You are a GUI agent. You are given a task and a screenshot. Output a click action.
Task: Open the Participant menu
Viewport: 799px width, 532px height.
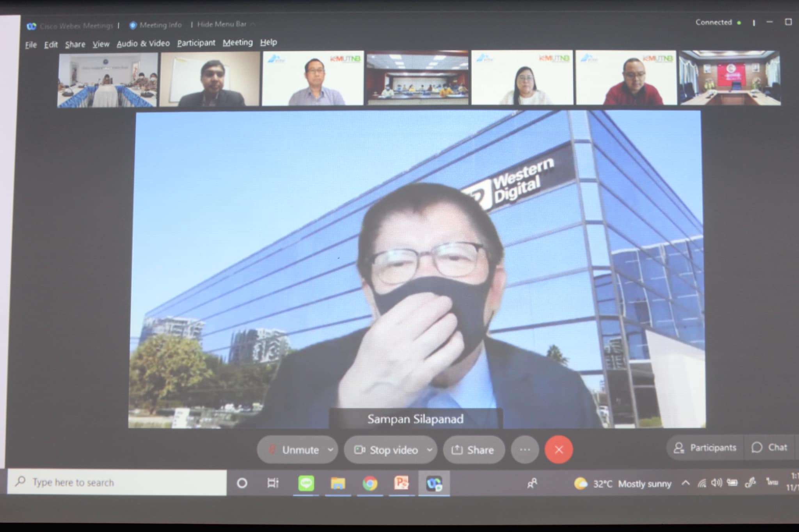[x=196, y=43]
